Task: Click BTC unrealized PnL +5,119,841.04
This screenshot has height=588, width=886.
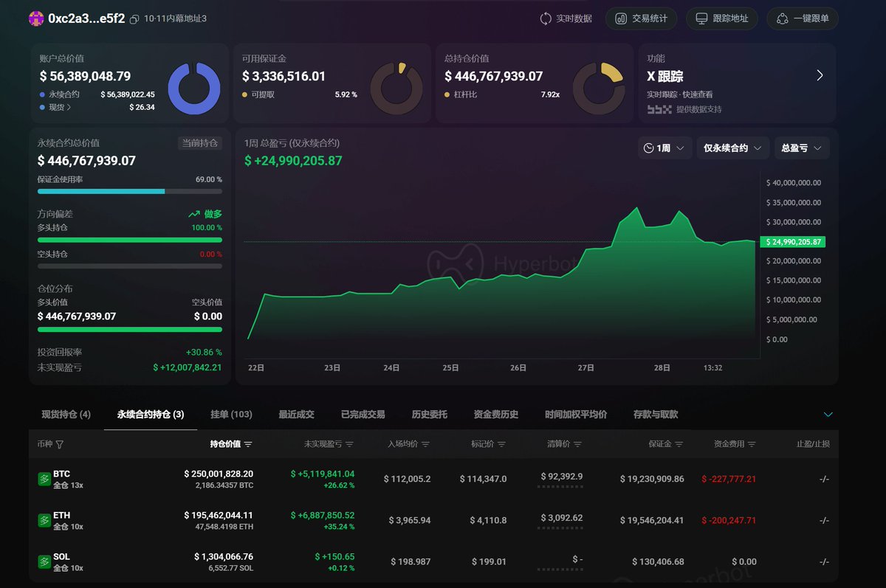Action: click(323, 474)
